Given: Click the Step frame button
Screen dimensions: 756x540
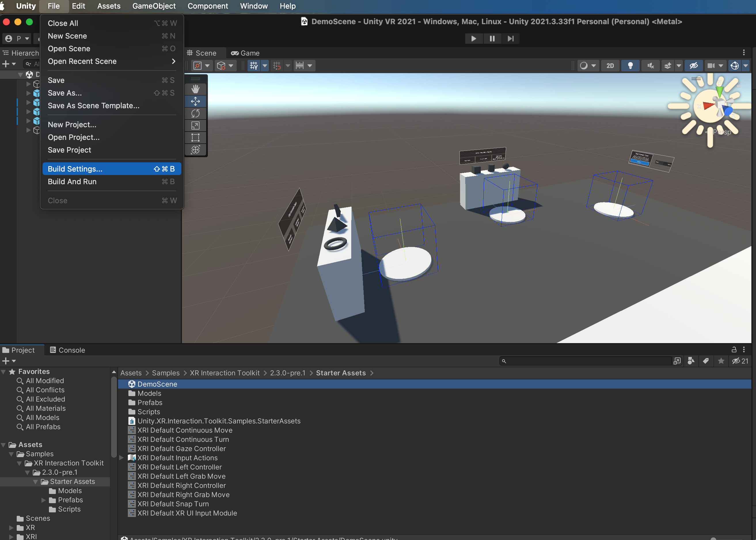Looking at the screenshot, I should click(x=510, y=39).
